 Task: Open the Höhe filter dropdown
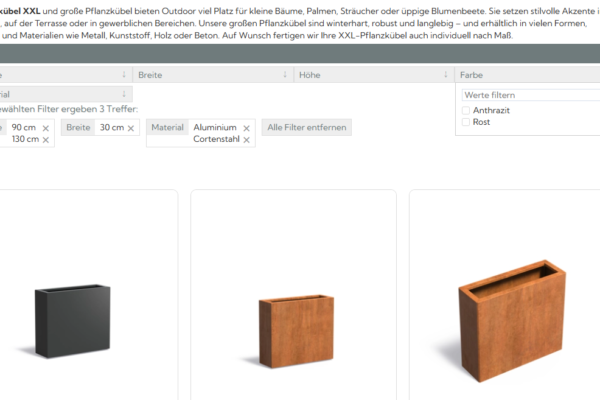pyautogui.click(x=370, y=75)
